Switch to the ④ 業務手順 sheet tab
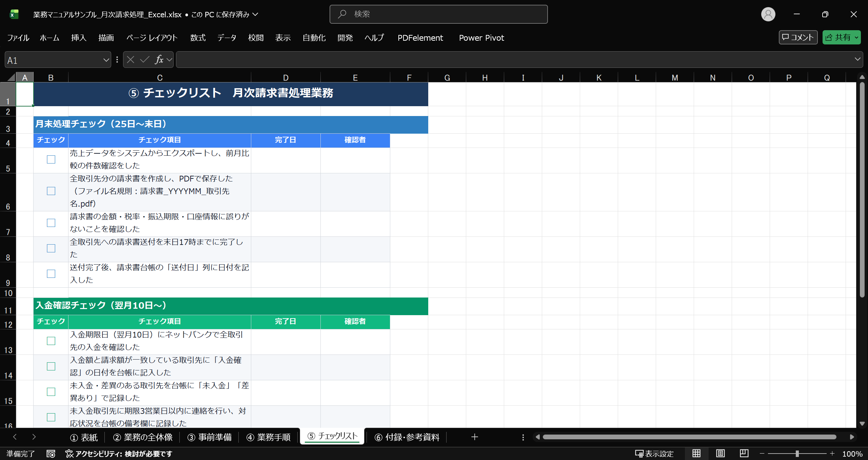The image size is (868, 460). [268, 437]
